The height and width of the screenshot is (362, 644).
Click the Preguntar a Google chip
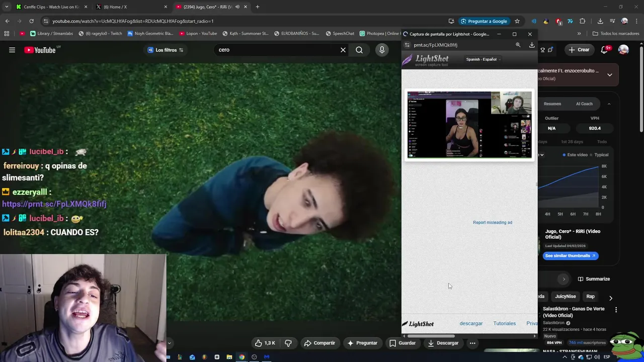(x=484, y=21)
